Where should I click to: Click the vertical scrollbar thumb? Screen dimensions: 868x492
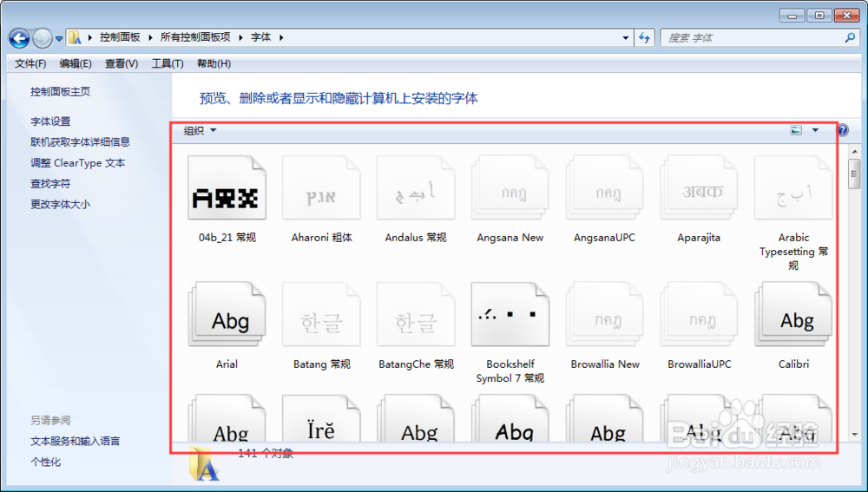click(x=854, y=174)
